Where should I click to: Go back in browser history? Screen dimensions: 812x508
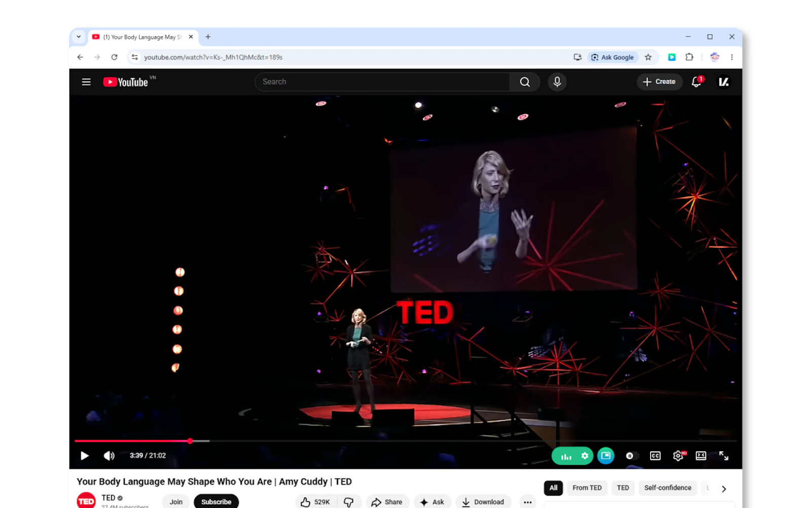click(x=80, y=57)
